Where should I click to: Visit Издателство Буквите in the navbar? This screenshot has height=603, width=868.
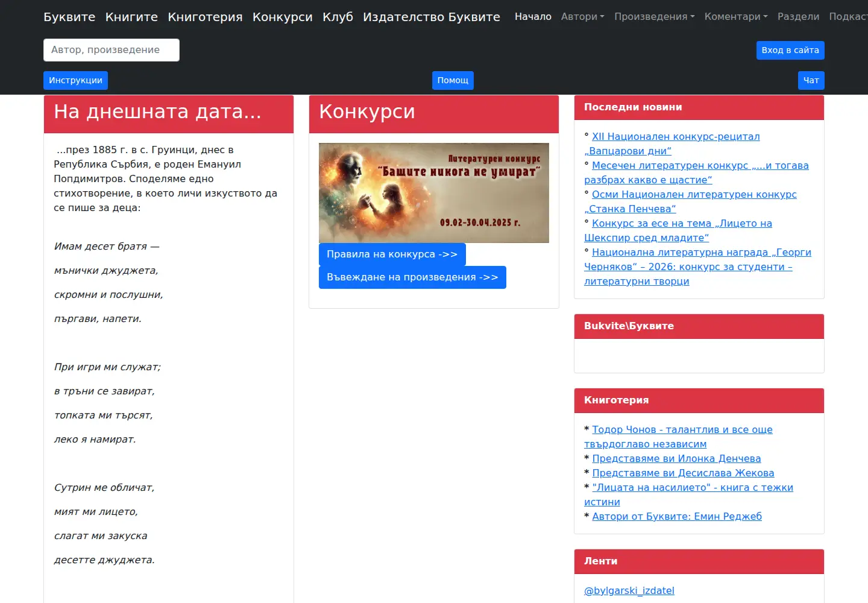point(432,17)
